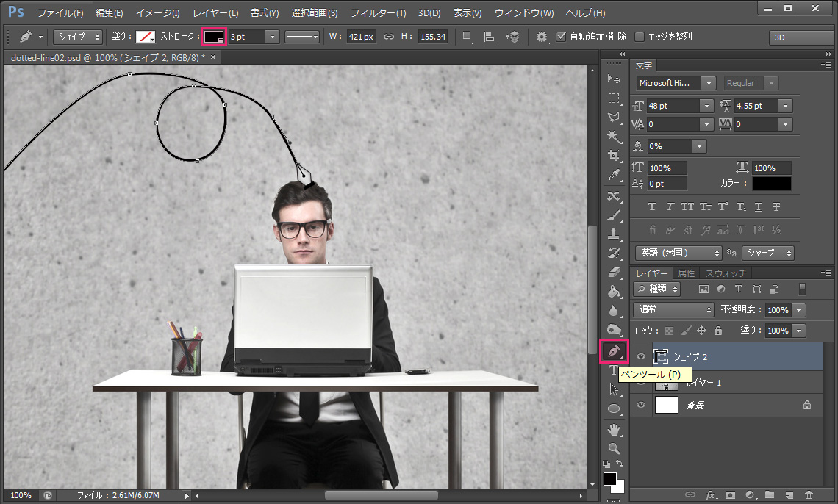Uncheck the 自動追加・削除 checkbox
This screenshot has height=504, width=838.
click(562, 36)
